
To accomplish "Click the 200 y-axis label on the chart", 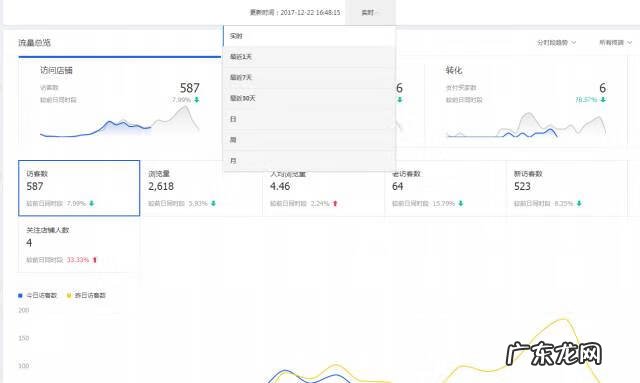I will [x=24, y=310].
